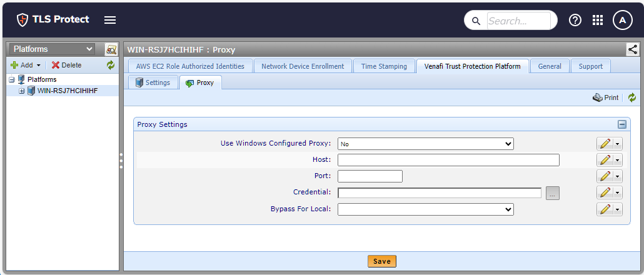Expand the WIN-RSJ7HCIHIHF tree node
This screenshot has height=275, width=644.
tap(22, 91)
